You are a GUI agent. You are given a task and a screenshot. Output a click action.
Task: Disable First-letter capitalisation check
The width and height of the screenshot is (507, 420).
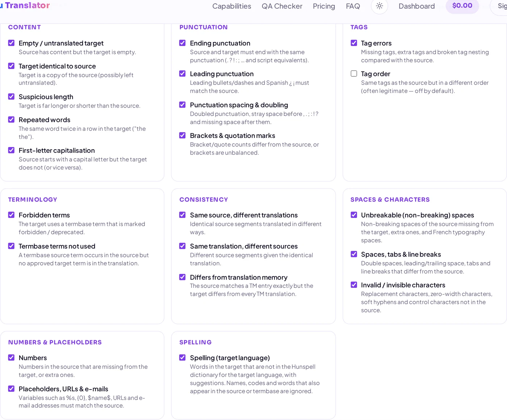coord(11,150)
